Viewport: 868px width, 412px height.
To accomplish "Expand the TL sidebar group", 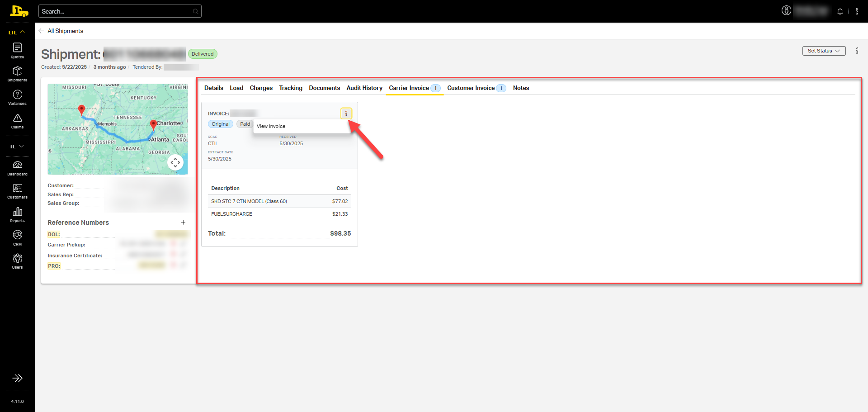I will pyautogui.click(x=17, y=146).
